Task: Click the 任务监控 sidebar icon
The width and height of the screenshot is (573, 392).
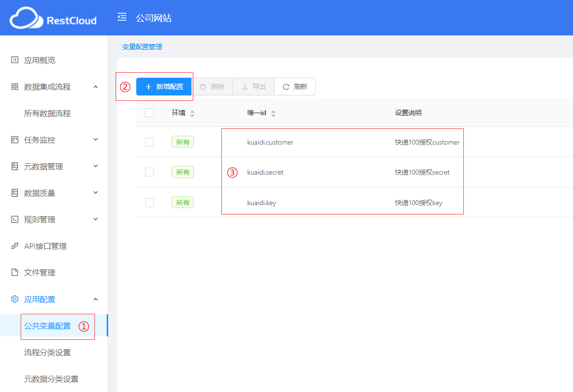Action: point(15,140)
